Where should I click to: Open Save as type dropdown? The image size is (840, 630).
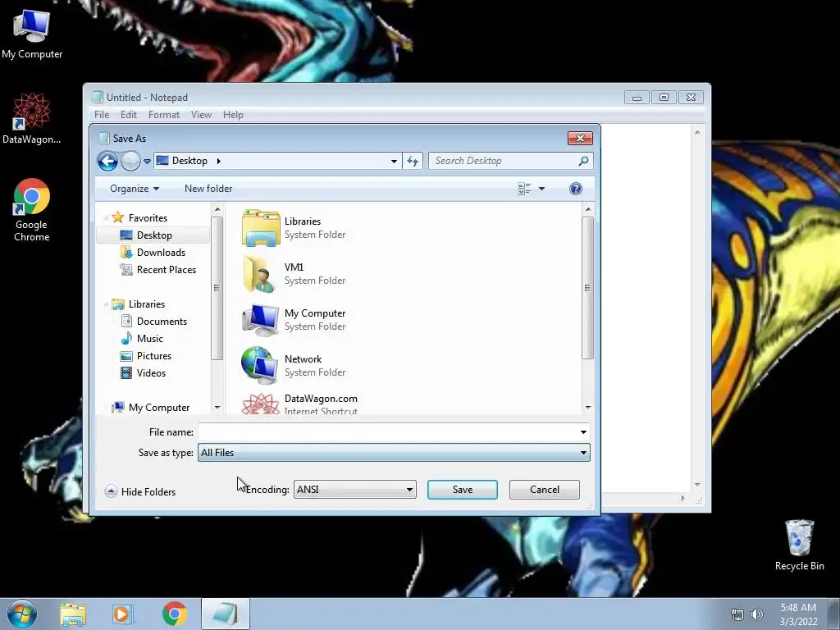394,453
